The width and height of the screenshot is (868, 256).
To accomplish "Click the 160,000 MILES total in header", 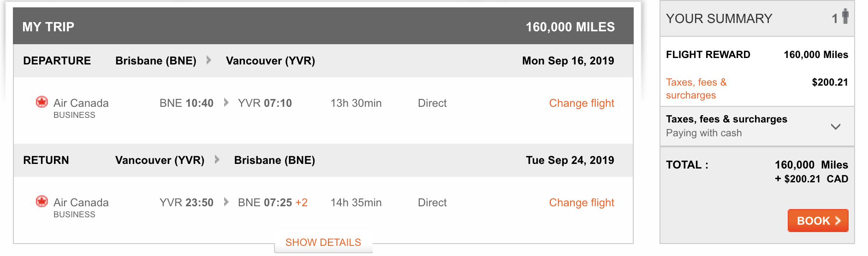I will 570,27.
